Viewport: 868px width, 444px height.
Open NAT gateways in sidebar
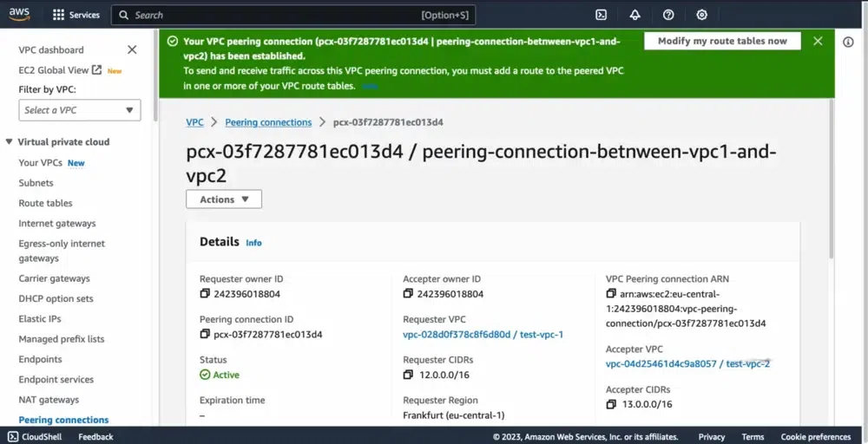pos(49,400)
